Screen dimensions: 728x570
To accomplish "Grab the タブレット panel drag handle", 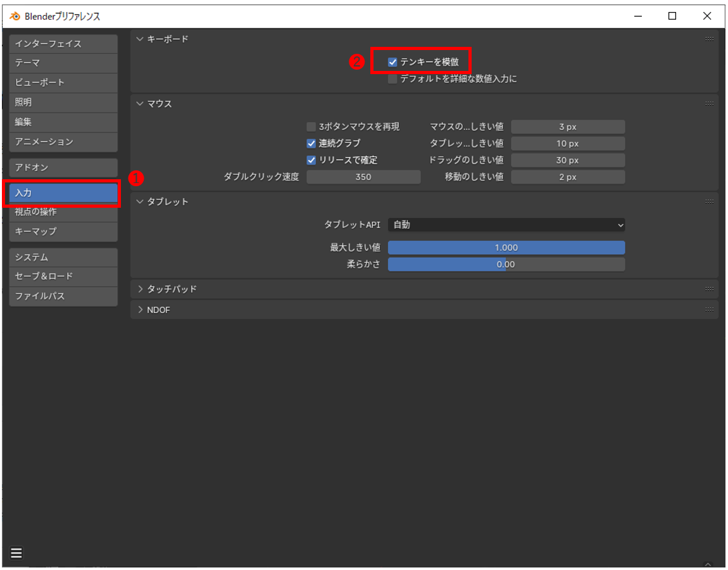I will 709,201.
